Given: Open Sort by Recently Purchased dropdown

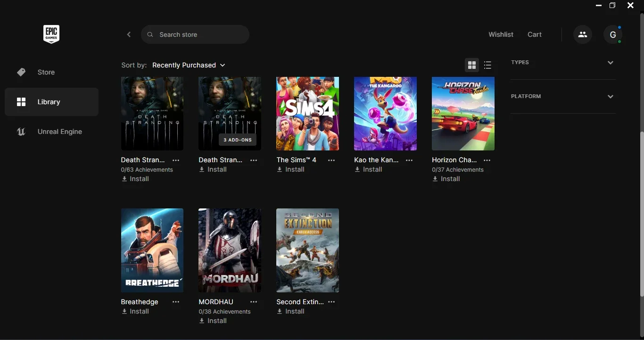Looking at the screenshot, I should click(x=189, y=65).
